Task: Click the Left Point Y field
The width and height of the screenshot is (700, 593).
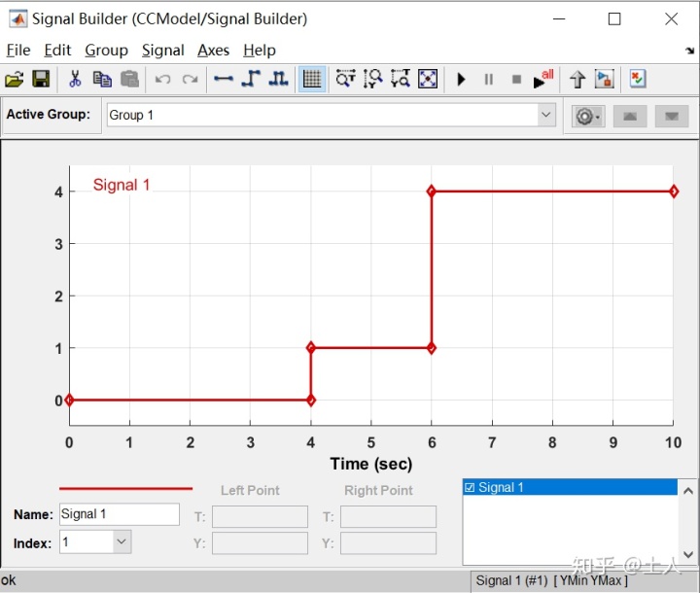Action: (x=260, y=543)
